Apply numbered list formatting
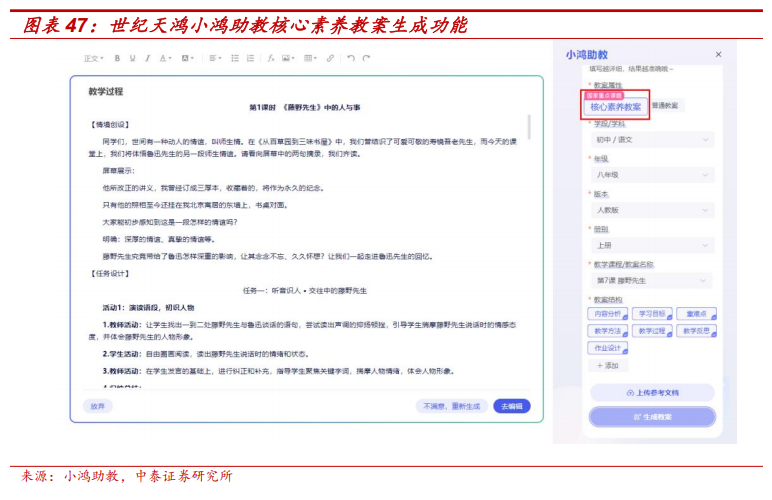This screenshot has height=500, width=772. 250,58
